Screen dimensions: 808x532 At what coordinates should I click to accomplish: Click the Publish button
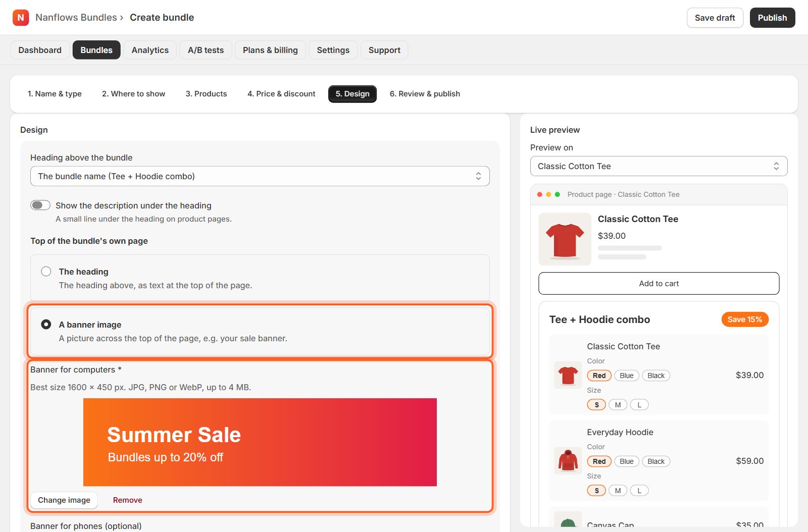[x=772, y=18]
